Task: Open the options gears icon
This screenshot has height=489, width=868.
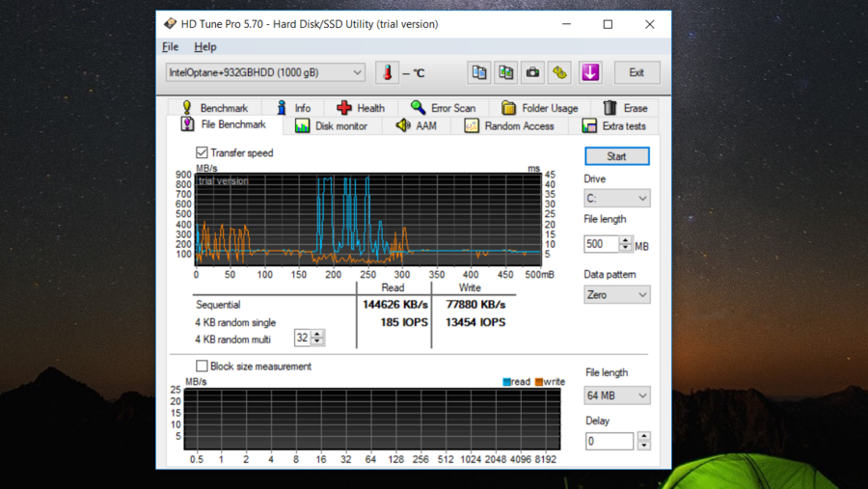Action: 559,72
